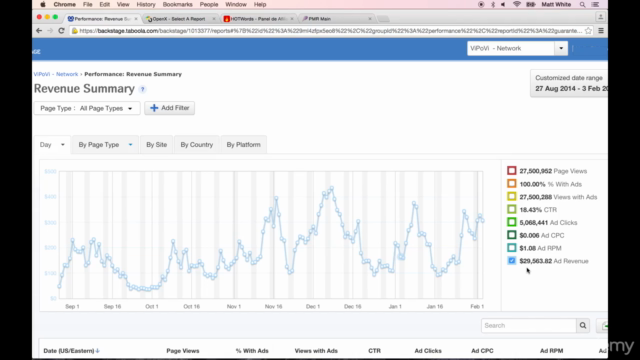Click the battery status icon

pos(531,4)
